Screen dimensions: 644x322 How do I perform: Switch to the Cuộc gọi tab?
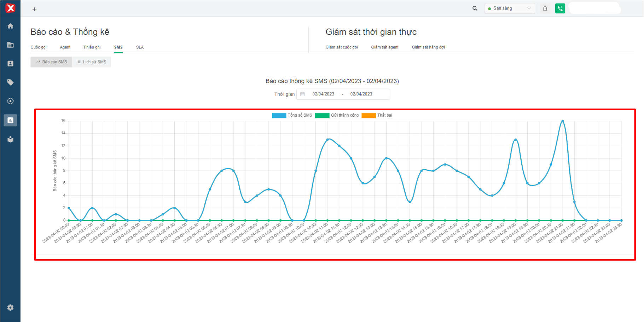click(x=39, y=47)
